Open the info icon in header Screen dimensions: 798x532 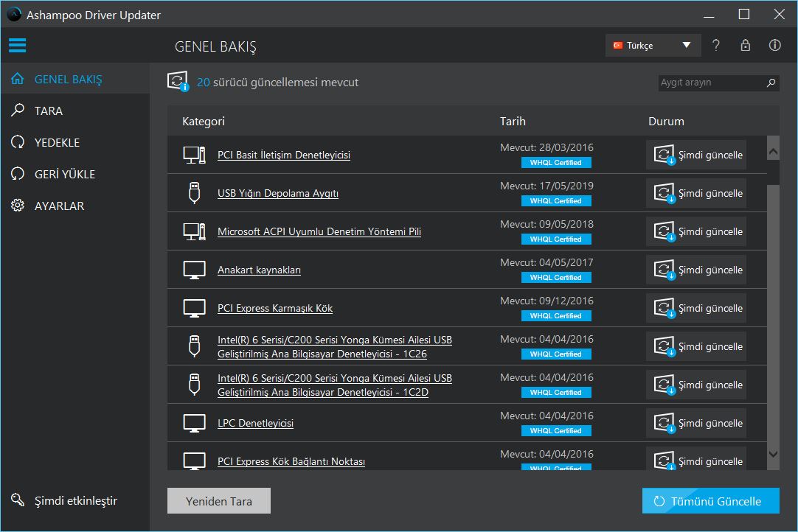(774, 45)
